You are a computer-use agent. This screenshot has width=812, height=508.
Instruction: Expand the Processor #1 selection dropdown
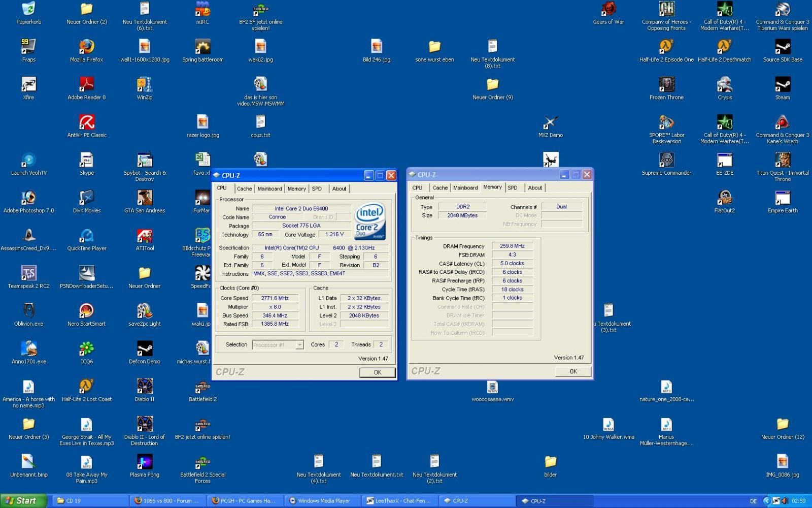tap(299, 345)
